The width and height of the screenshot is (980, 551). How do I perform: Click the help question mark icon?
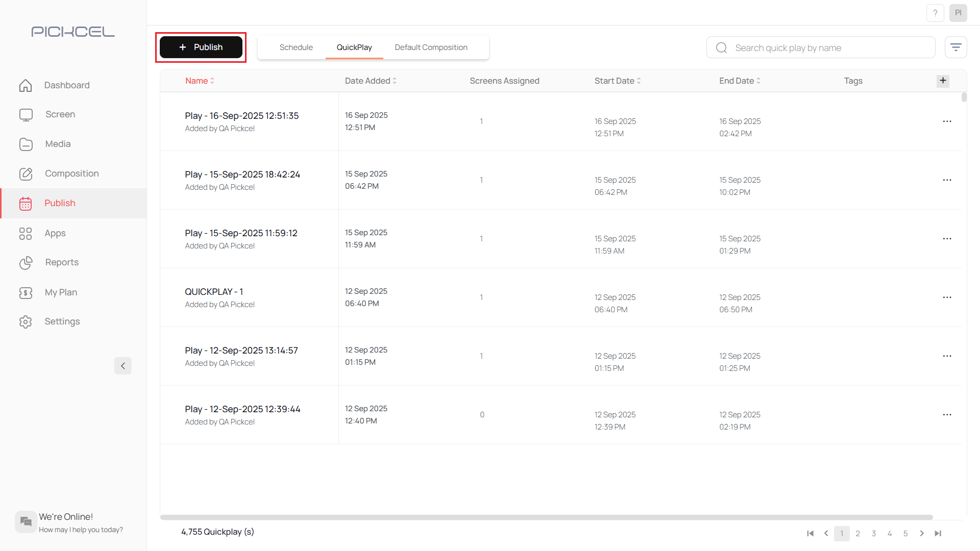(x=935, y=13)
